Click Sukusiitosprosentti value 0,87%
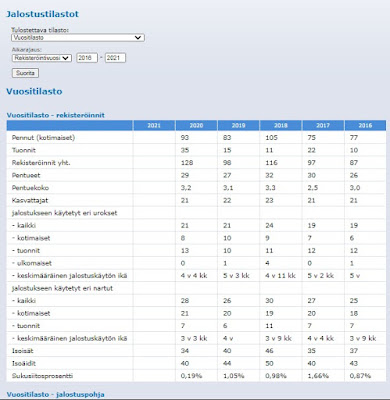The width and height of the screenshot is (390, 400). [360, 376]
